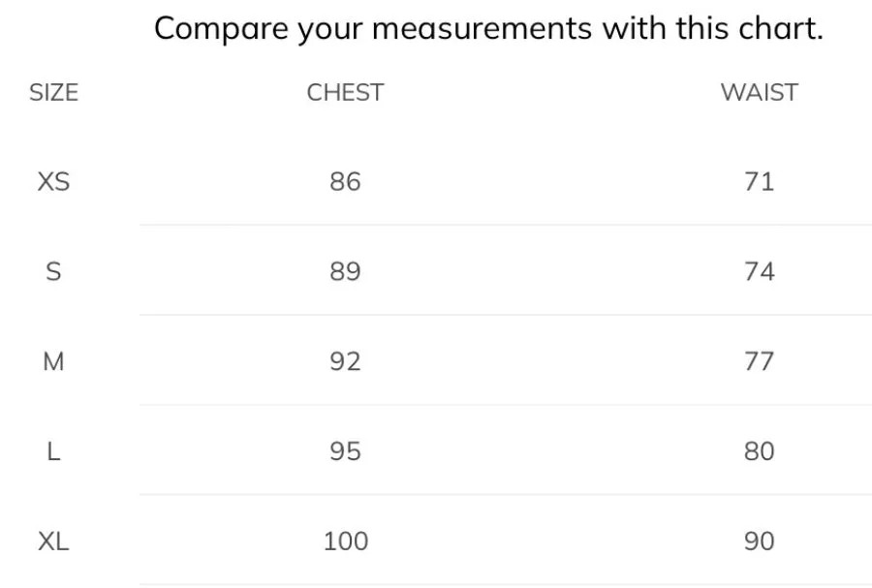Click chest value 89 for S
Viewport: 872px width, 588px height.
coord(345,272)
